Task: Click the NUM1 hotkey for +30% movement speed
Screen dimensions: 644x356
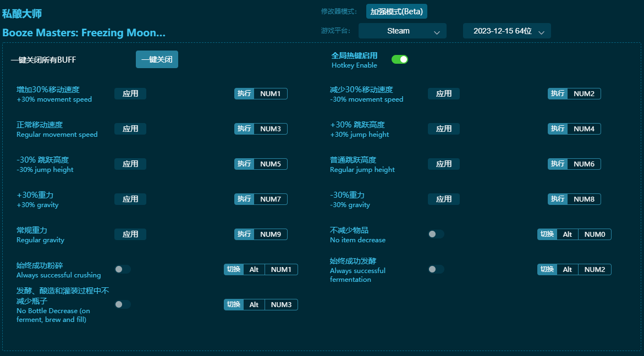Action: 270,93
